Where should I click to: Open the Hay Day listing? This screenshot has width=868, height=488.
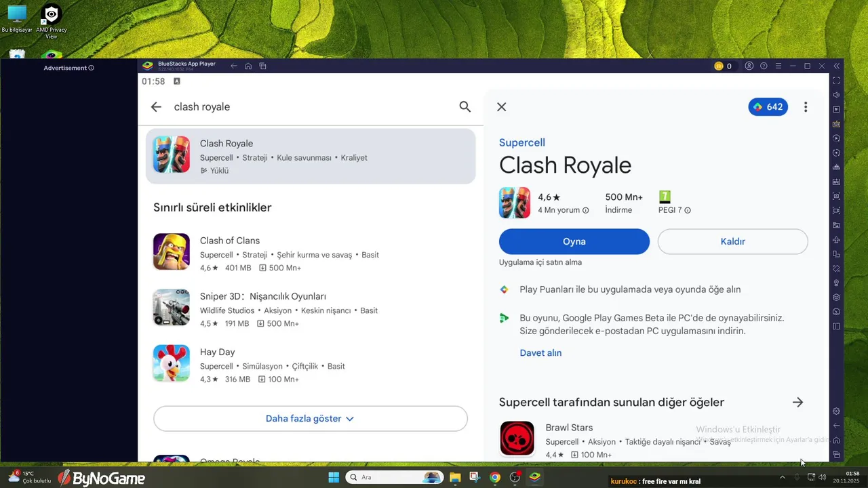(311, 364)
